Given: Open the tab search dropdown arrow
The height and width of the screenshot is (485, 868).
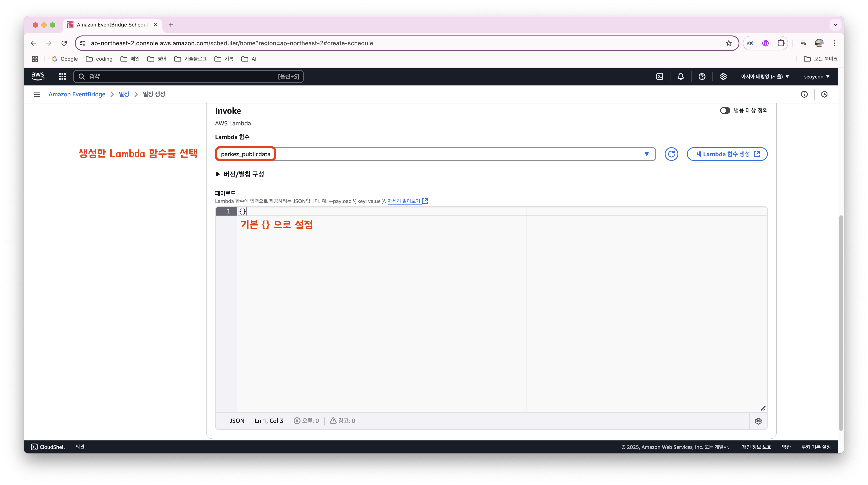Looking at the screenshot, I should 835,25.
